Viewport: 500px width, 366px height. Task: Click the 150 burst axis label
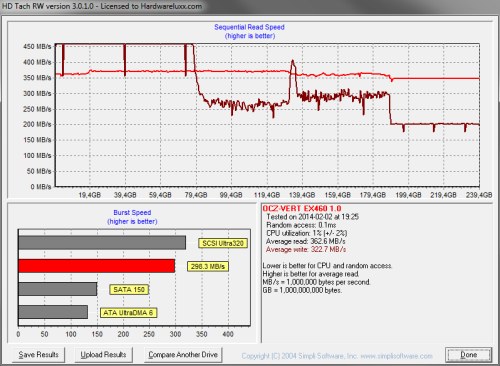[x=97, y=334]
